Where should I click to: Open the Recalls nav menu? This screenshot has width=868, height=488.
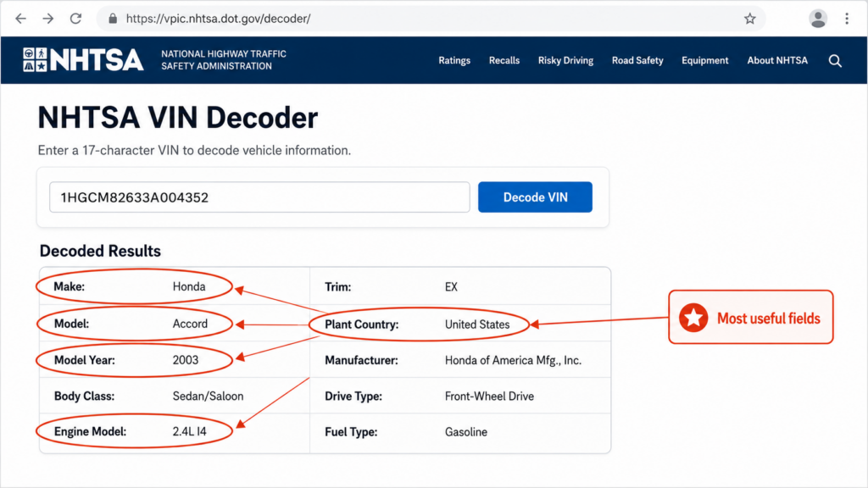(504, 61)
